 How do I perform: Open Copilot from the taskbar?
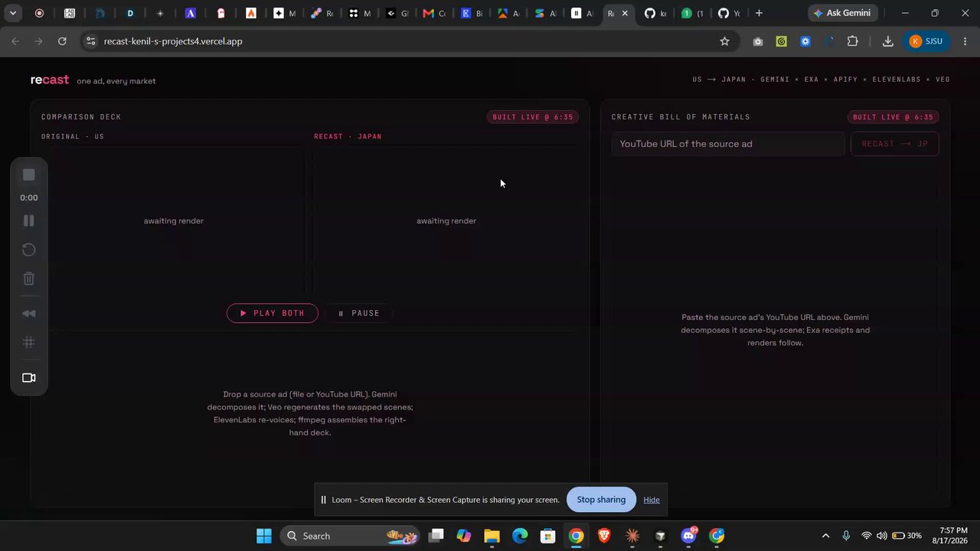[x=464, y=536]
